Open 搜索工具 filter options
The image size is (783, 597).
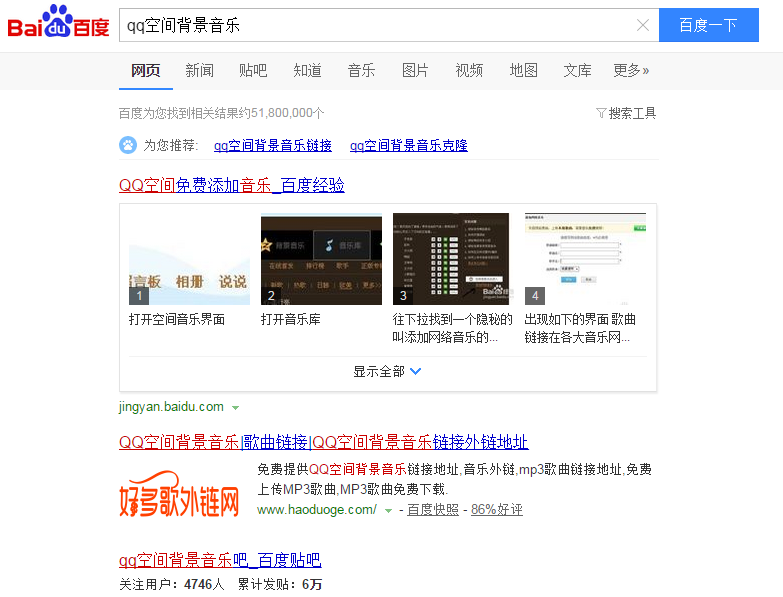click(x=626, y=113)
